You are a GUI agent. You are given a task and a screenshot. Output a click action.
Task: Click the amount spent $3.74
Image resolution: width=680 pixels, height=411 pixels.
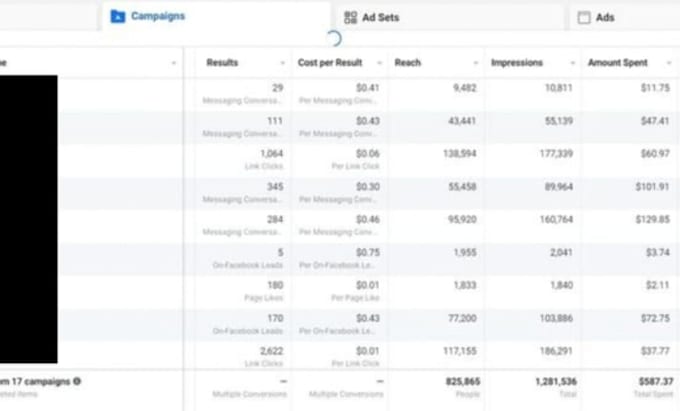(x=658, y=252)
